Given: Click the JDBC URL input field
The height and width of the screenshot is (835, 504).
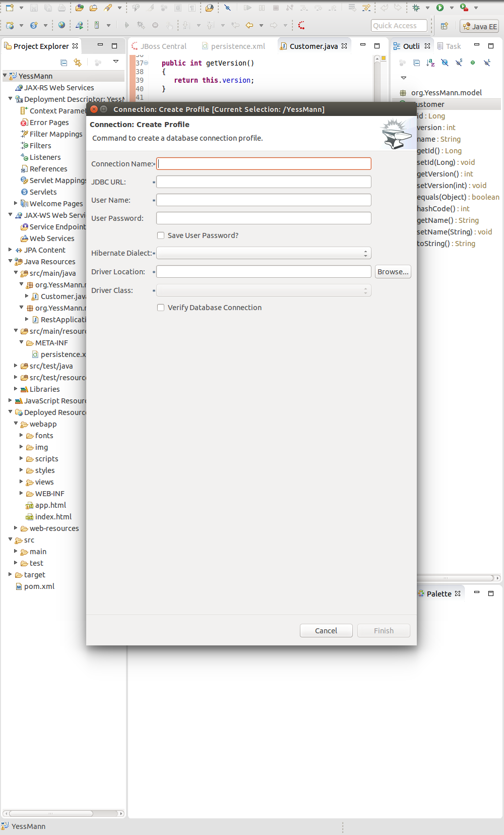Looking at the screenshot, I should (264, 182).
